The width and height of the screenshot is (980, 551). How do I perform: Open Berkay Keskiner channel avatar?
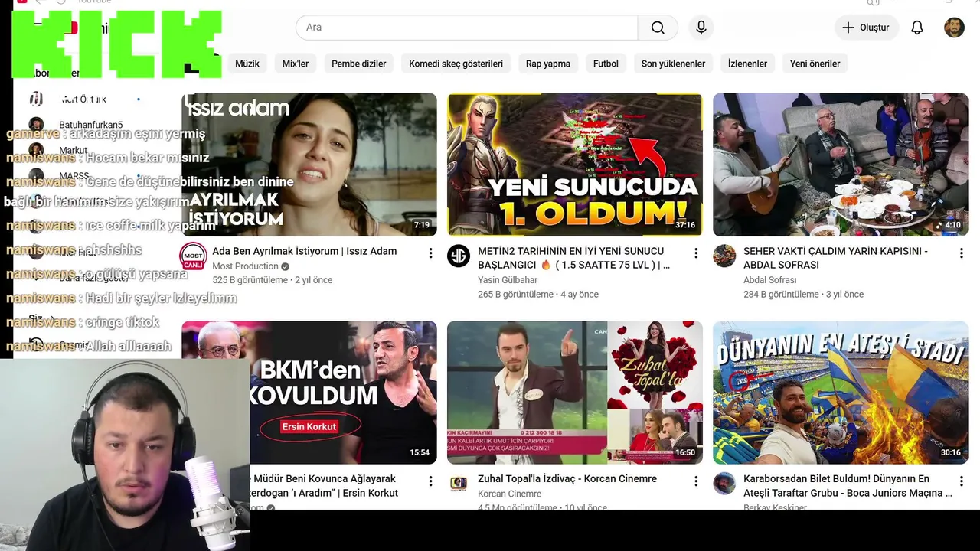point(724,484)
